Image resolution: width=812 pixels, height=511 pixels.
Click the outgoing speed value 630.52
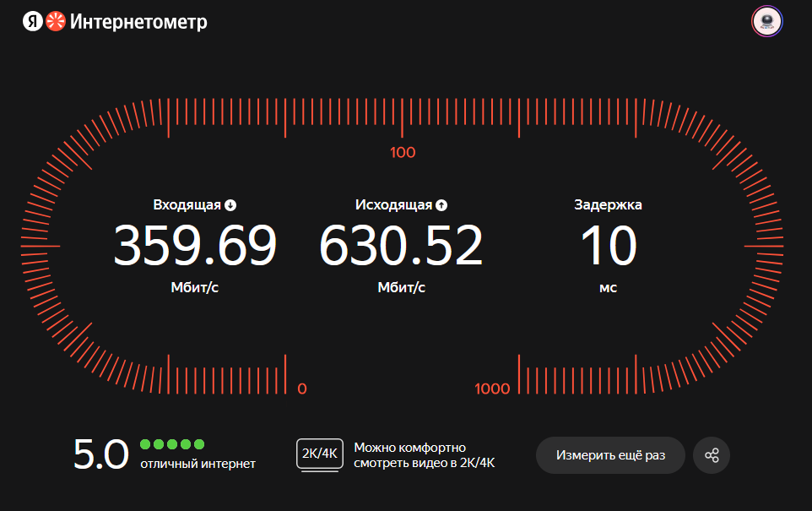click(401, 245)
